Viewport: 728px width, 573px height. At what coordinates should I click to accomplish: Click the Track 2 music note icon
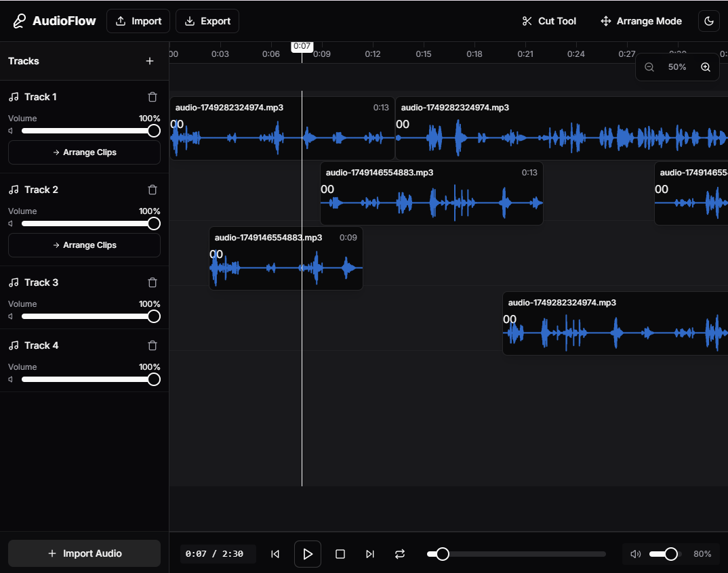14,189
